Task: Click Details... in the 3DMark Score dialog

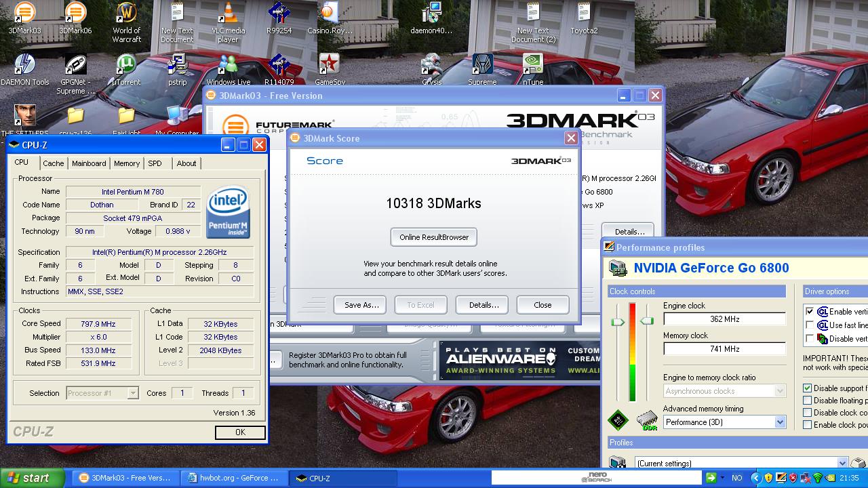Action: click(484, 305)
